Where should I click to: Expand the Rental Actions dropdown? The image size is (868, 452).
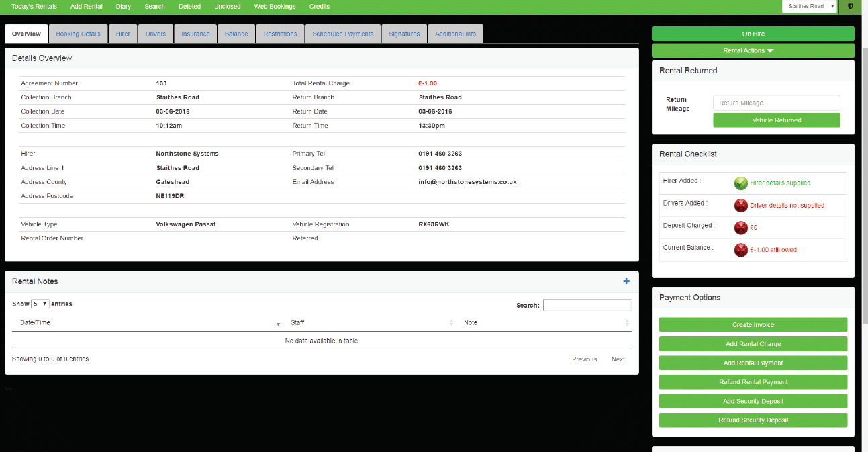click(x=753, y=50)
